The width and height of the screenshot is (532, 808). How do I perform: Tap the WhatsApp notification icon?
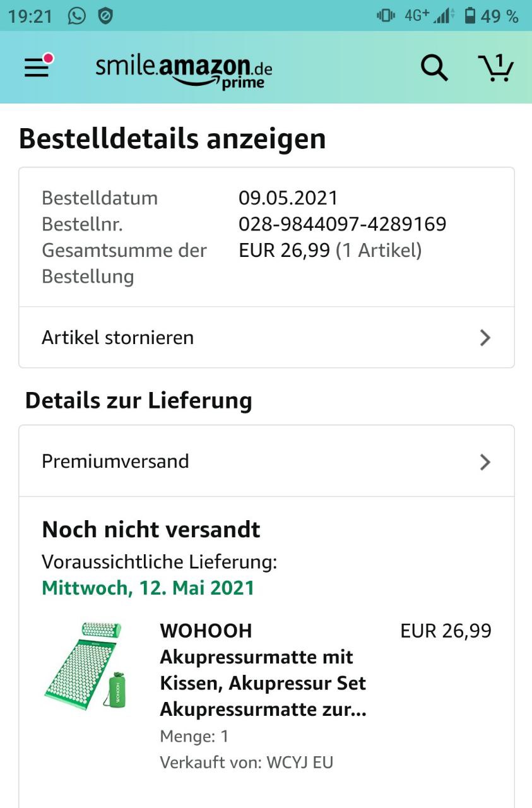76,16
